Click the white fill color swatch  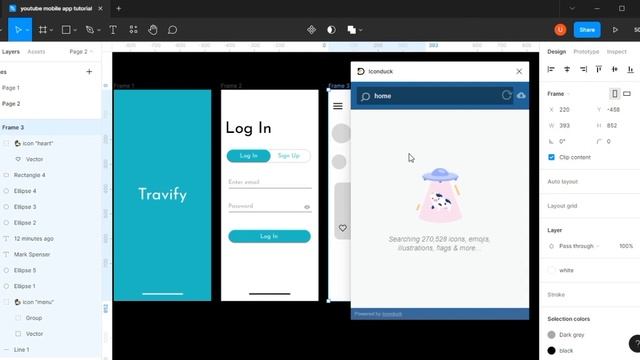click(551, 270)
